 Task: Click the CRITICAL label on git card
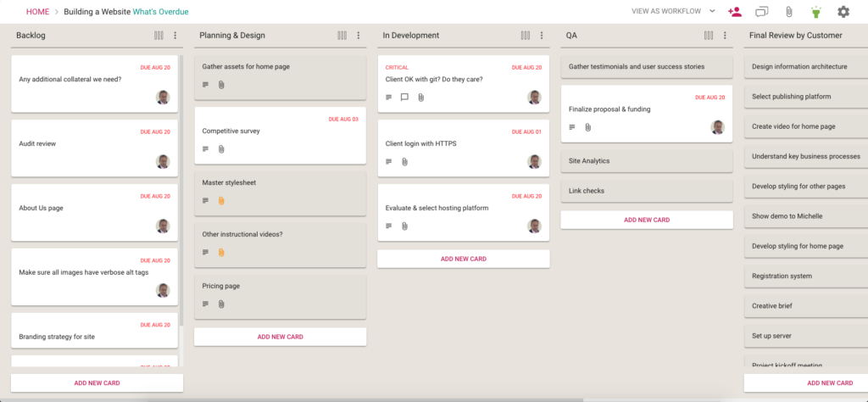(x=397, y=68)
